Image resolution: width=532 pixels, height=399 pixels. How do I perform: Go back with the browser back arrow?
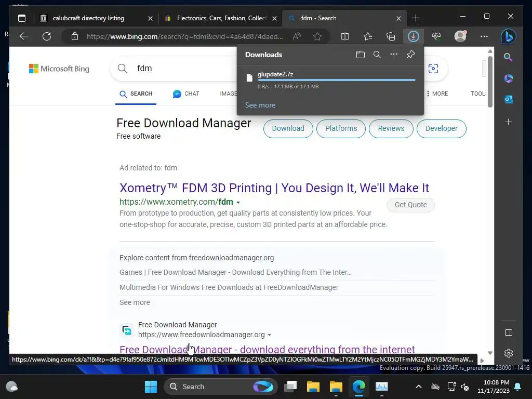click(x=24, y=36)
